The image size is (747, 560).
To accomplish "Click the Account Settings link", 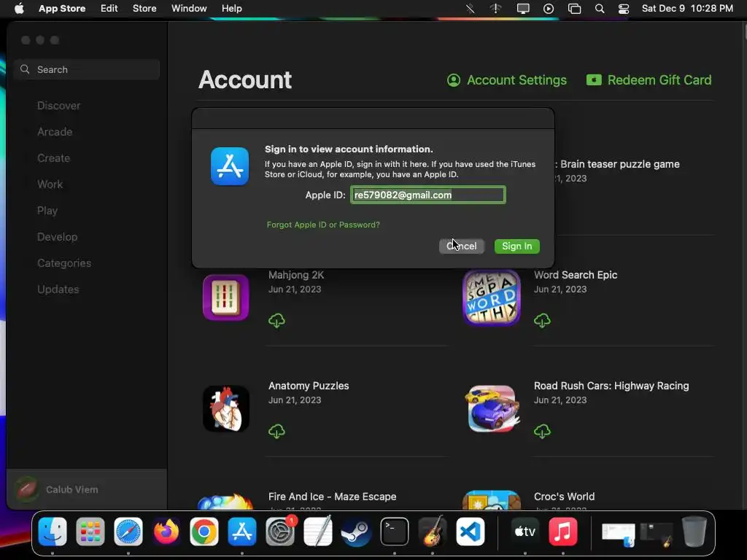I will coord(507,80).
